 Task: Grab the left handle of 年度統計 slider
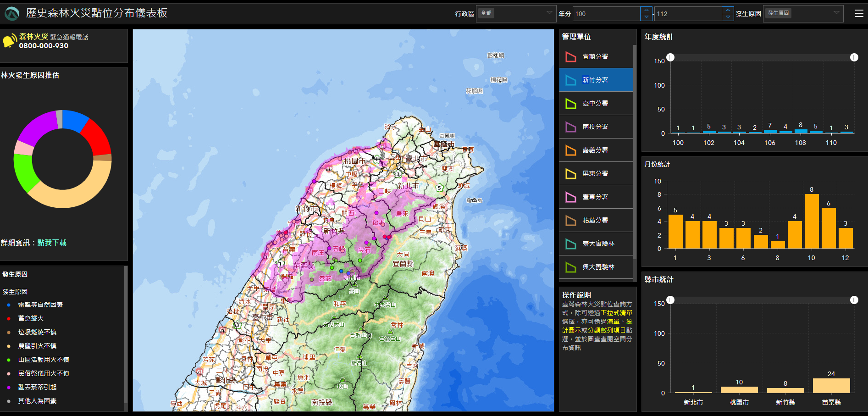coord(670,57)
